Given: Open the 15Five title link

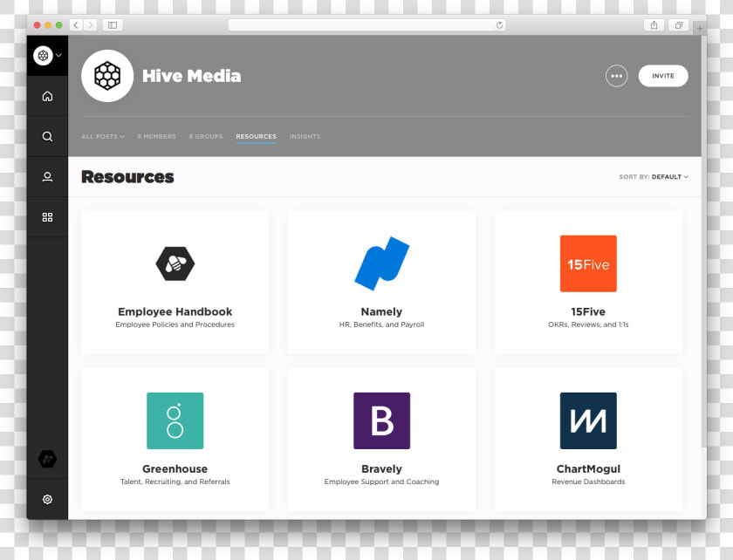Looking at the screenshot, I should click(588, 311).
